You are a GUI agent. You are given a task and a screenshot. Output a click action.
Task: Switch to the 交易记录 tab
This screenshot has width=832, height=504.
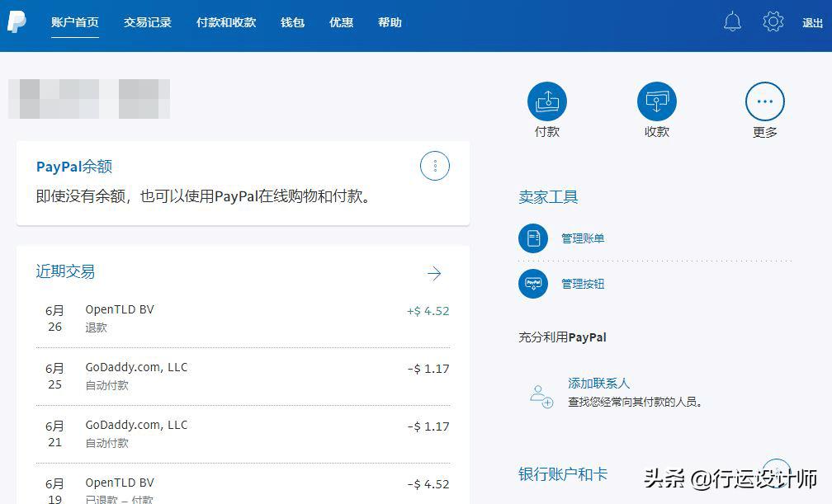pos(147,22)
